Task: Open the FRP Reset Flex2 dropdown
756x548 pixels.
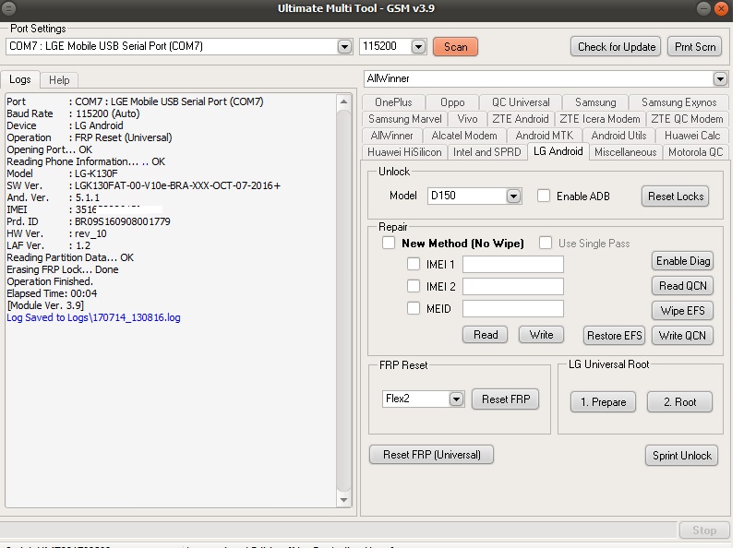Action: pyautogui.click(x=456, y=399)
